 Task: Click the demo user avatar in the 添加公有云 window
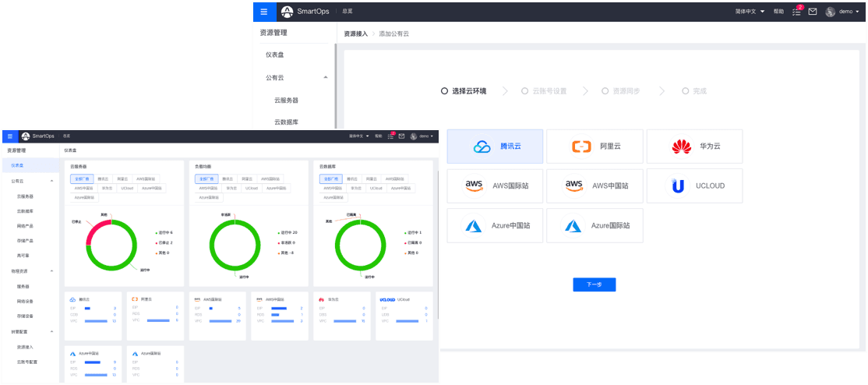click(831, 12)
